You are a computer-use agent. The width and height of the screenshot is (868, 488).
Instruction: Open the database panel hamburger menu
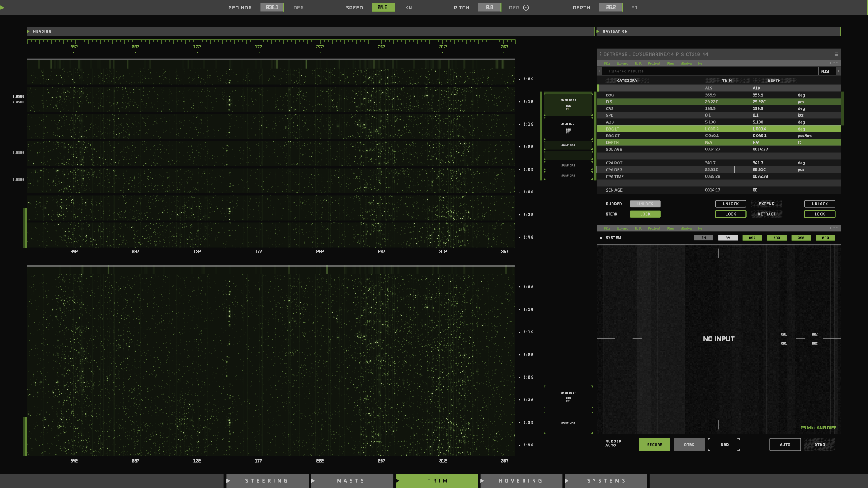836,54
